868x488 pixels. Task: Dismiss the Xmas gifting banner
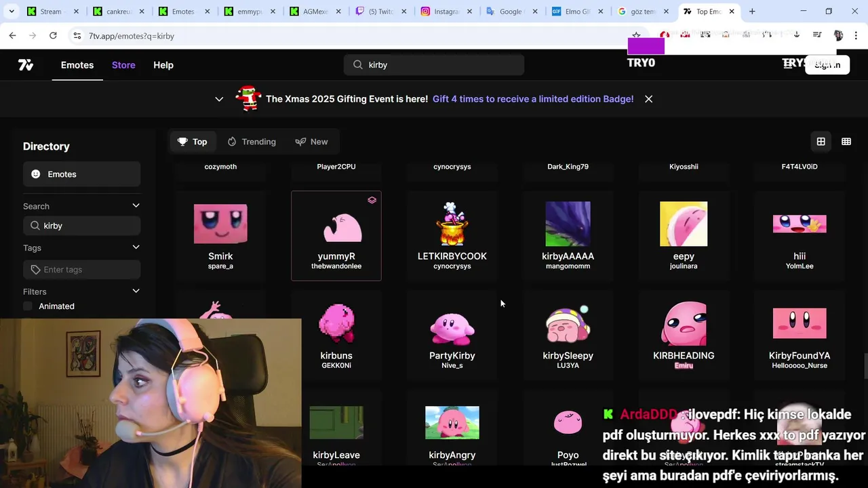(x=648, y=99)
